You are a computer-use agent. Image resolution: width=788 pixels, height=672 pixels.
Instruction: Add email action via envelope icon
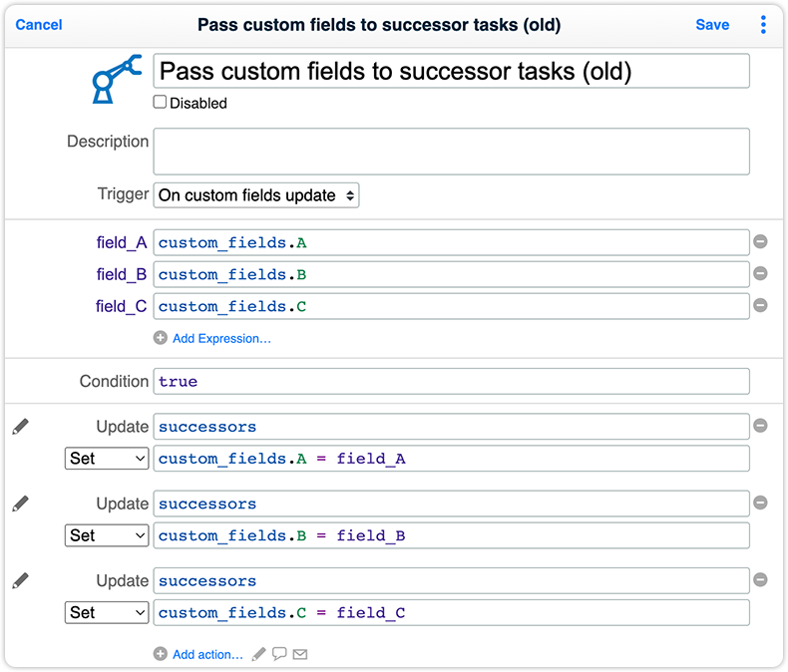[300, 654]
